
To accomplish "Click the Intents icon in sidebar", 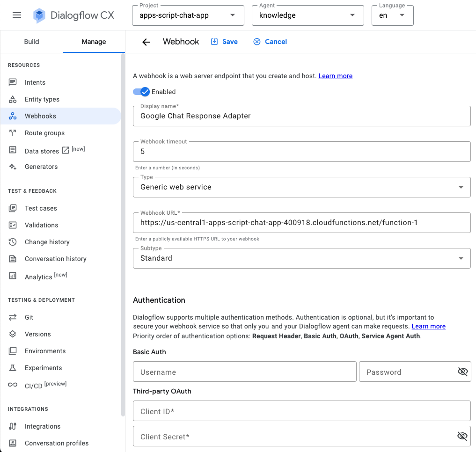I will [x=13, y=82].
